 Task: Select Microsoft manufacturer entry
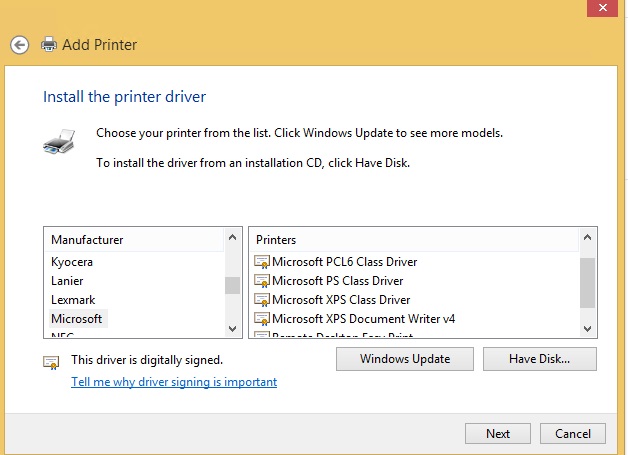tap(77, 319)
